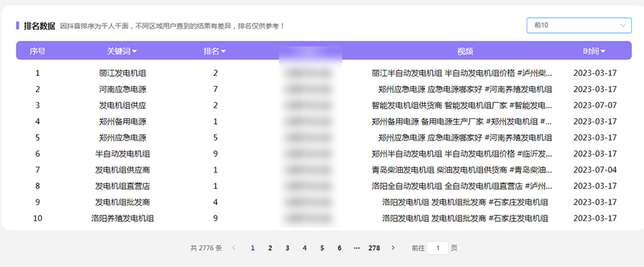Open the 前10 ranking filter dropdown
Image resolution: width=644 pixels, height=267 pixels.
(x=579, y=25)
